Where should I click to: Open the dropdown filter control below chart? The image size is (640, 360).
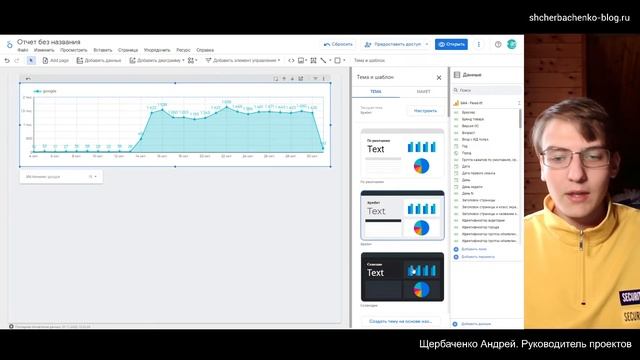[61, 177]
